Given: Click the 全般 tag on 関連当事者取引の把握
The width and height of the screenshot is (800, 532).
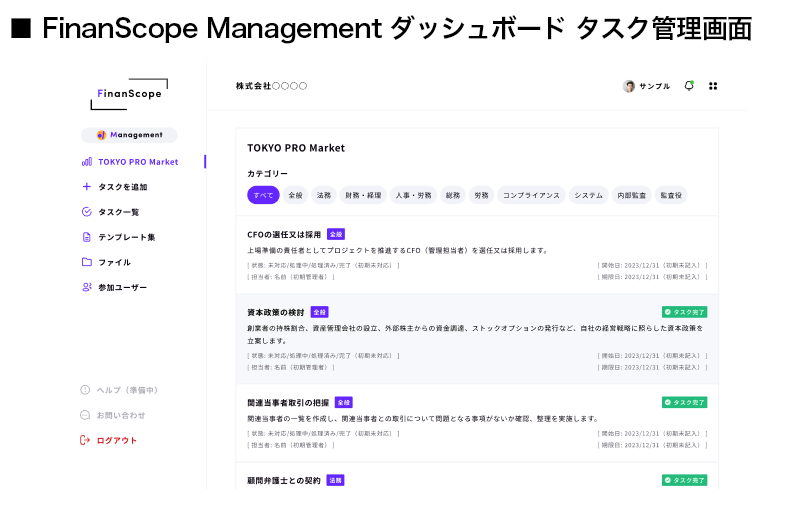Looking at the screenshot, I should click(344, 402).
